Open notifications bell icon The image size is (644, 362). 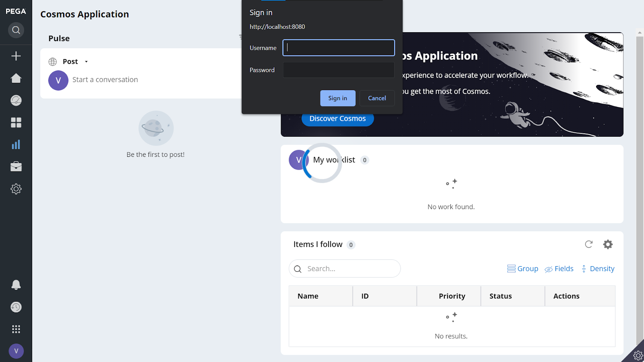(x=16, y=285)
